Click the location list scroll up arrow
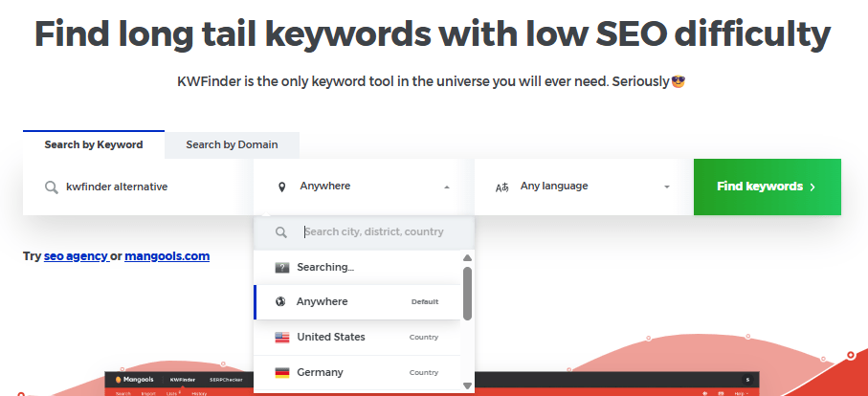The width and height of the screenshot is (868, 396). [x=467, y=257]
